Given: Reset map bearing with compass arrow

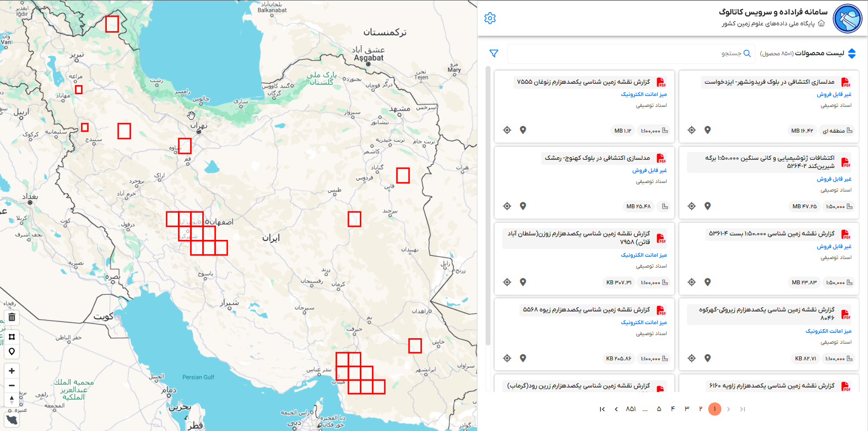Looking at the screenshot, I should click(12, 400).
